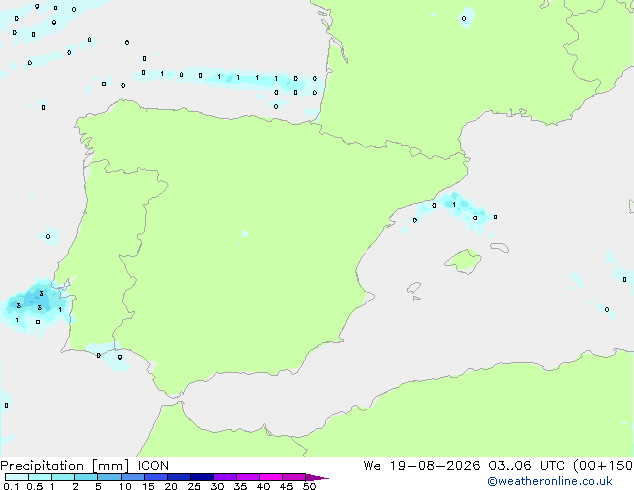Viewport: 634px width, 490px height.
Task: Pick the 45–50 mm legend swatch
Action: [x=294, y=477]
